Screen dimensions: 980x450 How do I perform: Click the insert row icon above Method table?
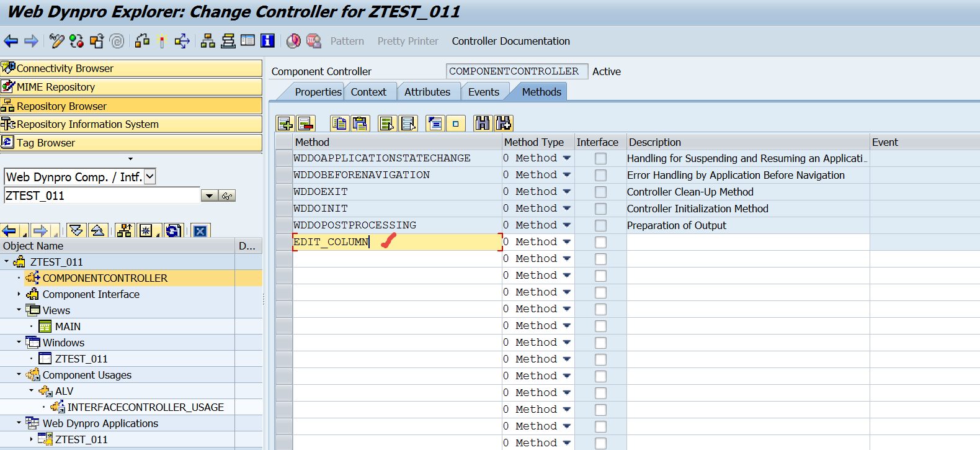285,124
